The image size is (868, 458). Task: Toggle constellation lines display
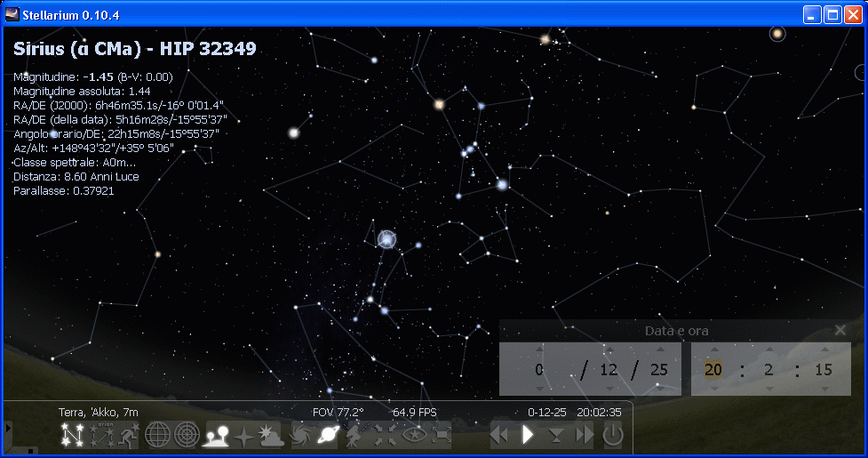click(73, 435)
